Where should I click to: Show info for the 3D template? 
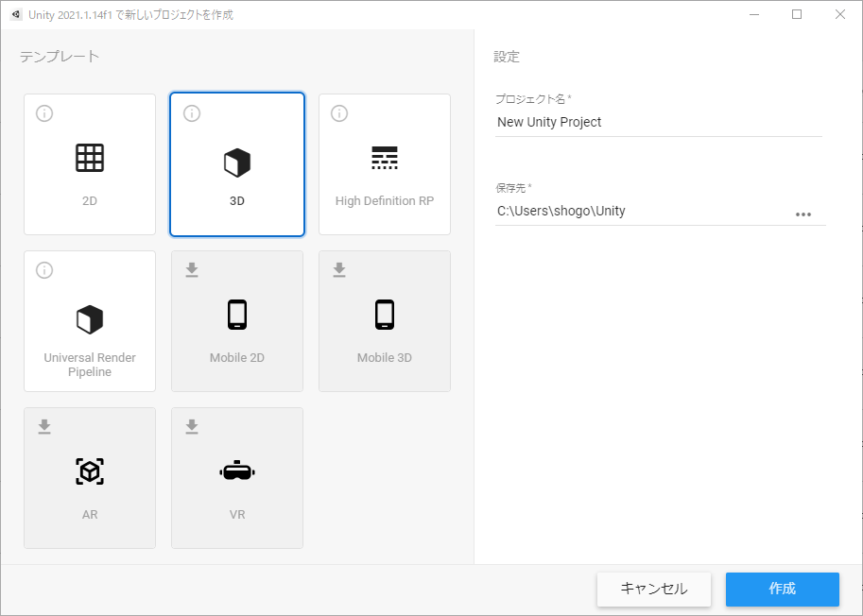(192, 113)
